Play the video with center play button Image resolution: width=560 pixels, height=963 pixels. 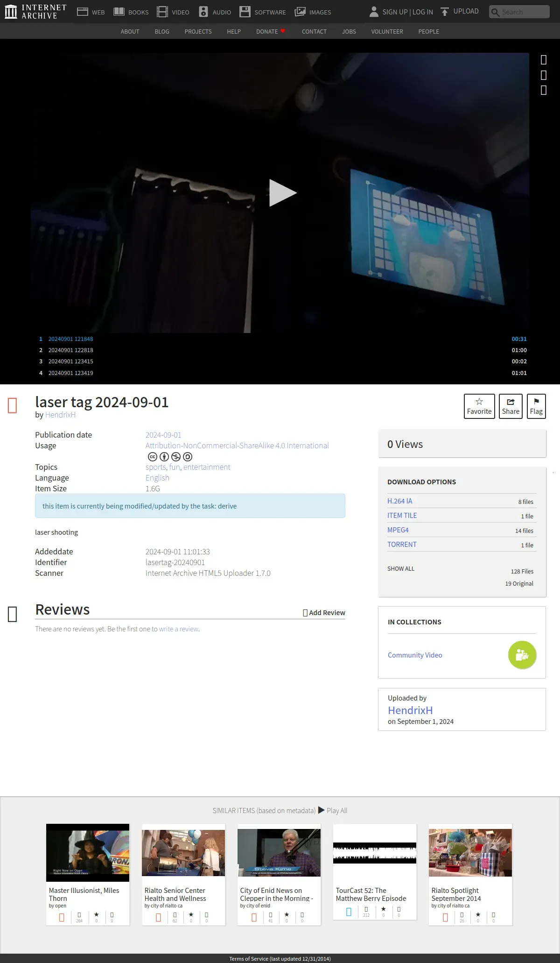click(283, 193)
